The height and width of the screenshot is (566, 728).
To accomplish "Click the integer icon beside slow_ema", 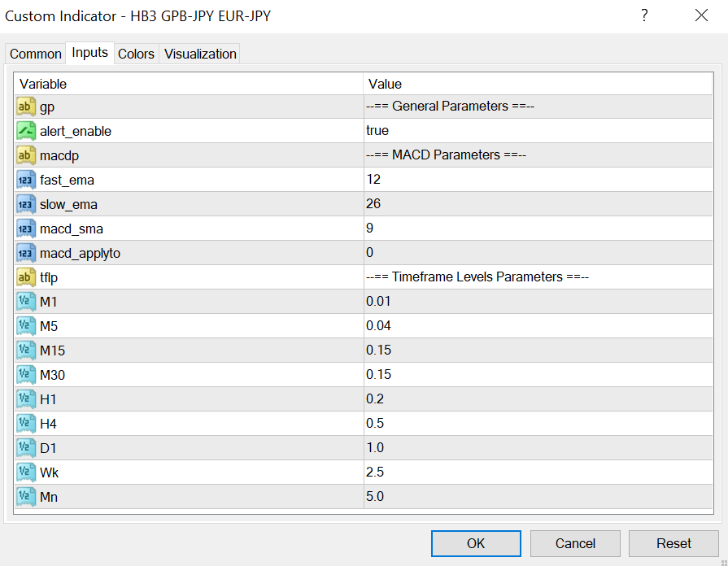I will (26, 204).
